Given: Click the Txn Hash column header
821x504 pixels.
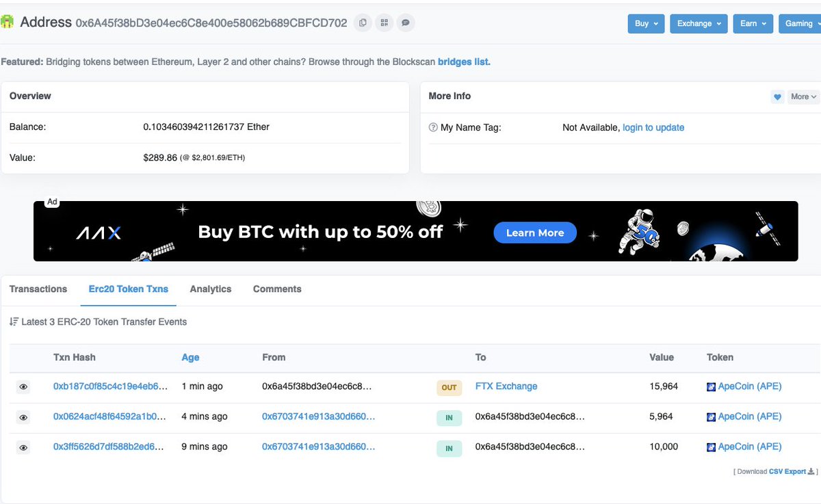Looking at the screenshot, I should coord(75,357).
